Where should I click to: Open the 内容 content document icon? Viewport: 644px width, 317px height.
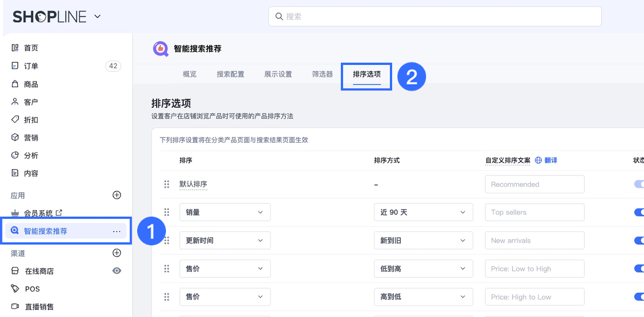tap(15, 173)
